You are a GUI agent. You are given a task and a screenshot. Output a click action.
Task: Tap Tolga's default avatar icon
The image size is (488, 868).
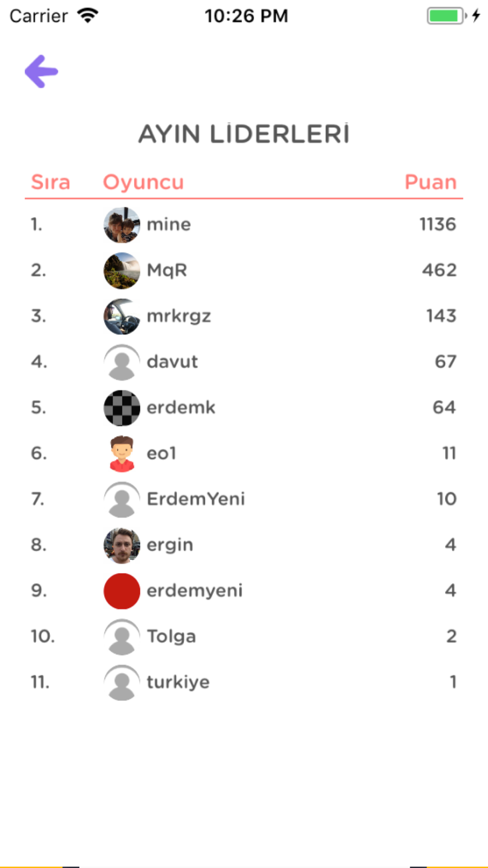122,637
